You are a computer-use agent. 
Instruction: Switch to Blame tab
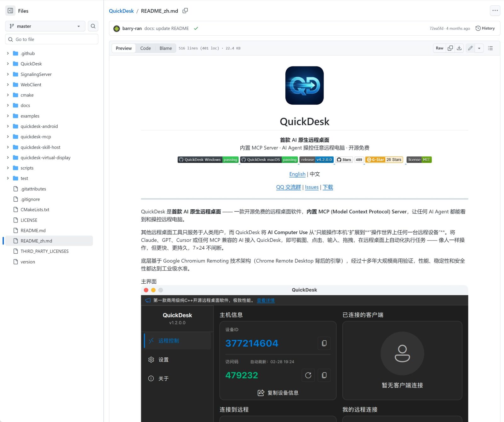pos(166,48)
